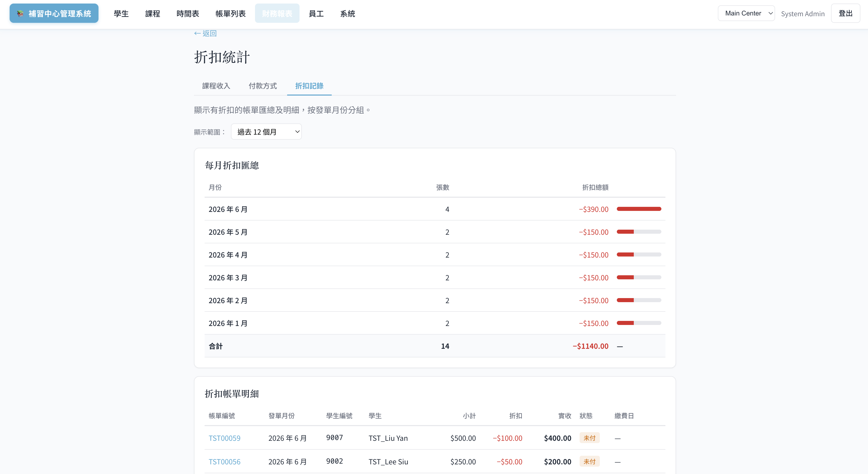Click the −$390.00 discount amount
This screenshot has height=474, width=868.
point(593,209)
